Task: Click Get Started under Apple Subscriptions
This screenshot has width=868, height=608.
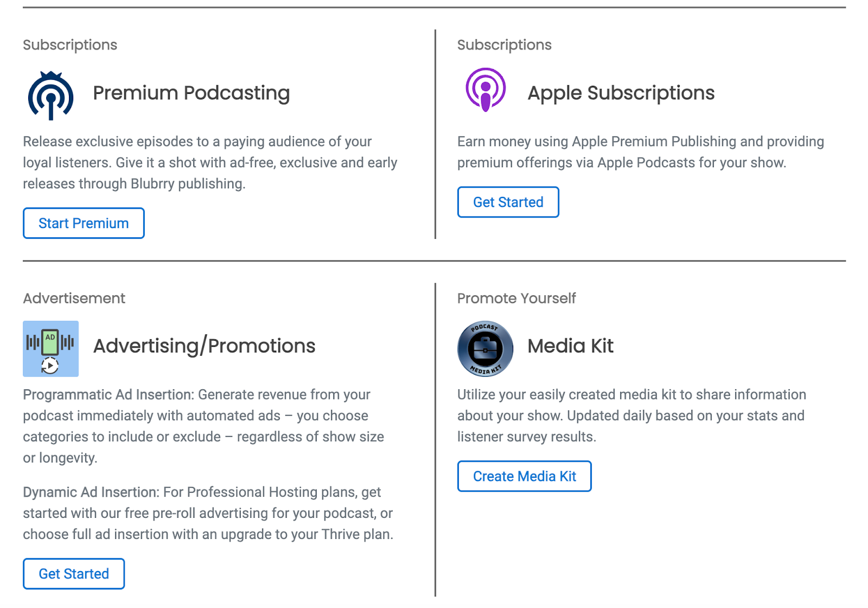Action: pyautogui.click(x=508, y=202)
